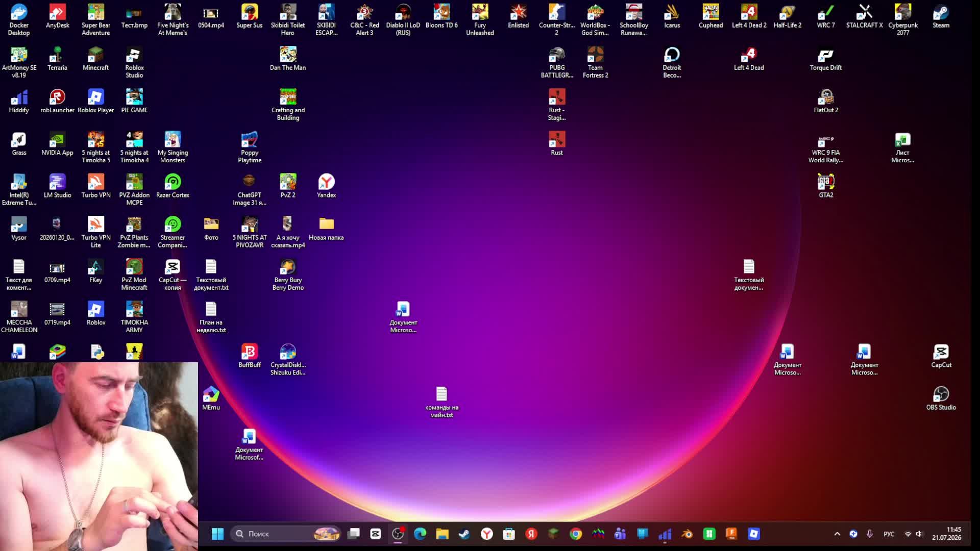
Task: Select the NVIDIA App icon
Action: (x=57, y=143)
